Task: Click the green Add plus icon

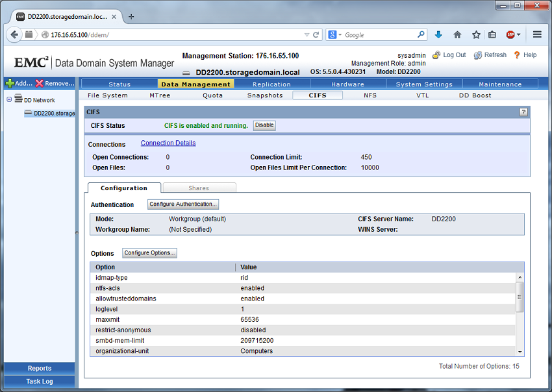Action: pyautogui.click(x=10, y=83)
